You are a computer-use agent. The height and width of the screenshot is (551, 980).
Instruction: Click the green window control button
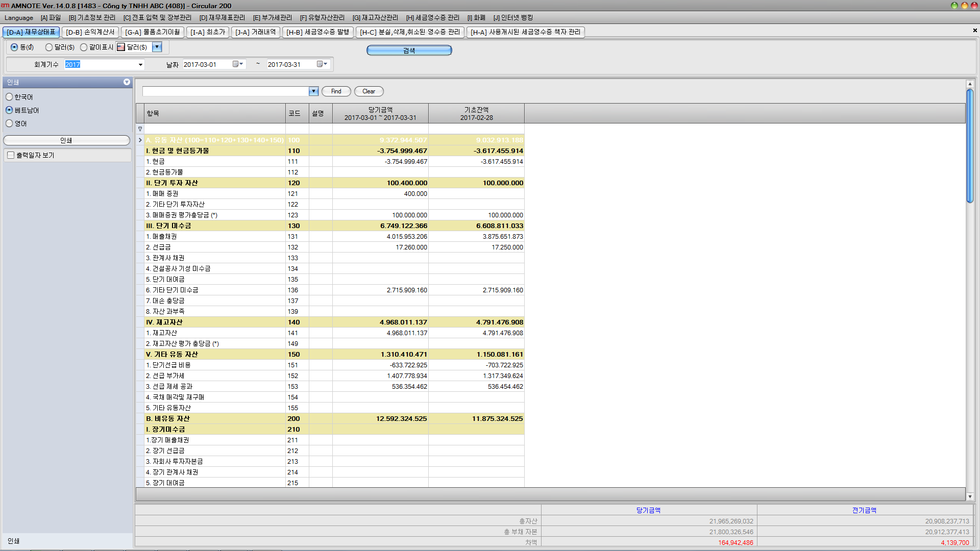click(954, 6)
